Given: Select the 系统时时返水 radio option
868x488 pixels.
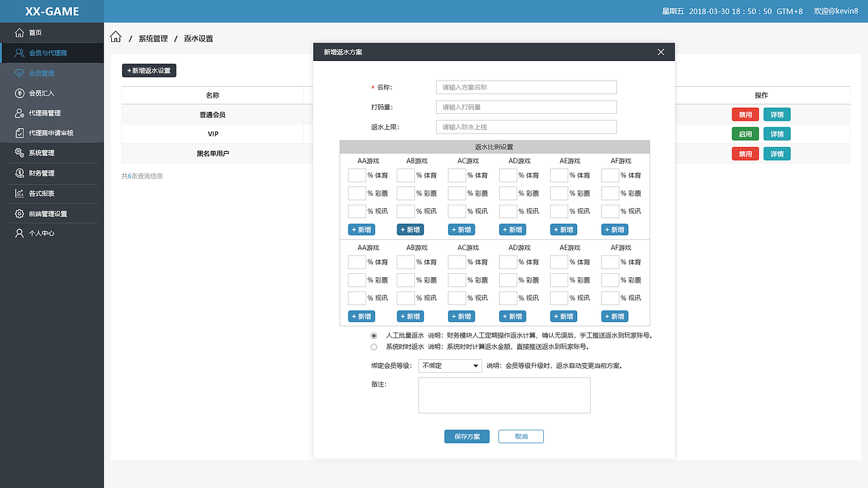Looking at the screenshot, I should pos(374,347).
